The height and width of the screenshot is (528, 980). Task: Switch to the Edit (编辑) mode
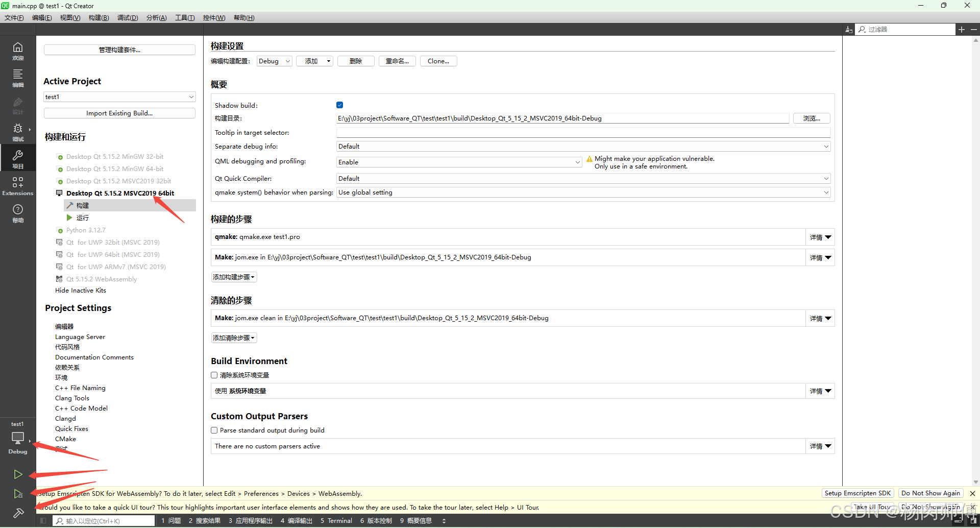18,78
